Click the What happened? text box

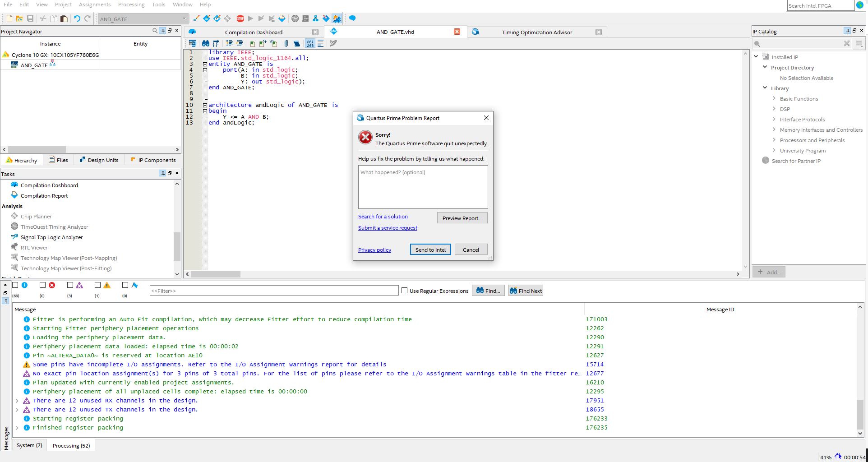(x=423, y=187)
